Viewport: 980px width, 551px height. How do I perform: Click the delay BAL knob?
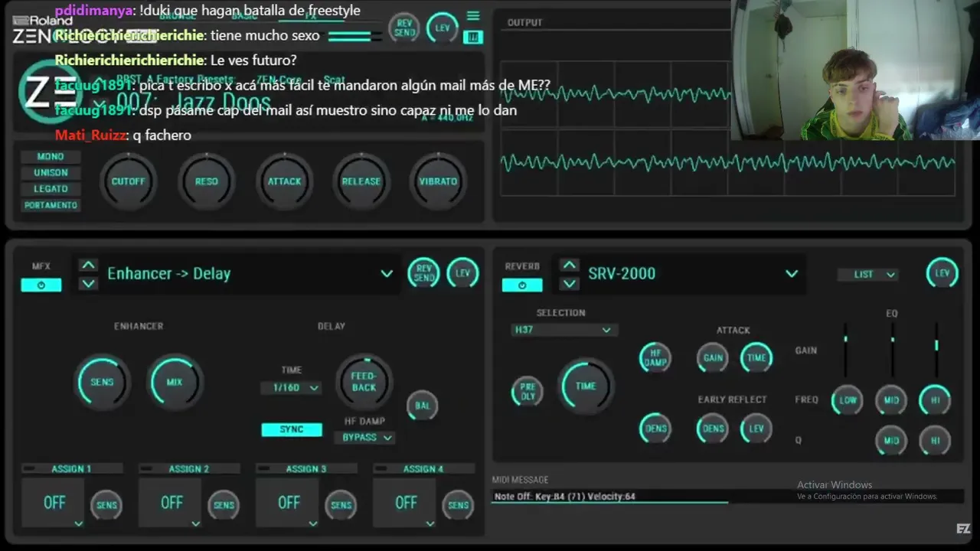422,406
